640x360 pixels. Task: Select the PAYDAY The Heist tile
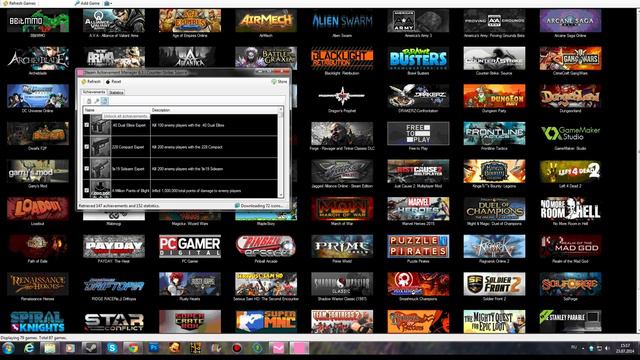(x=114, y=247)
